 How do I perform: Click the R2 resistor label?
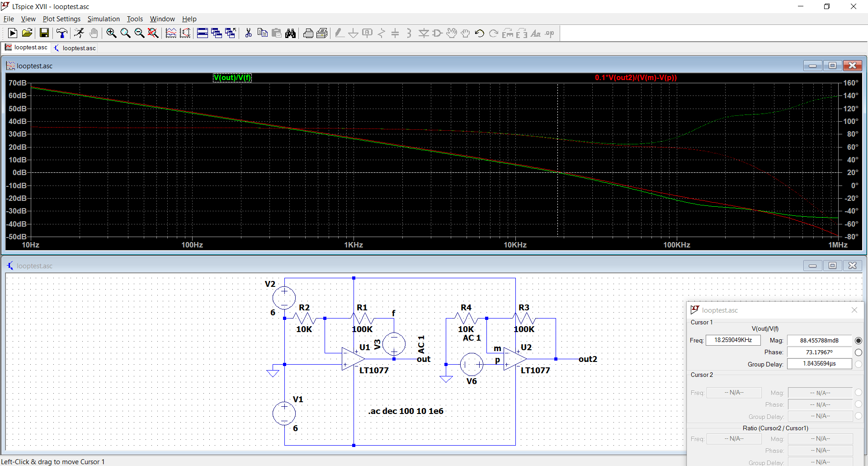coord(304,308)
